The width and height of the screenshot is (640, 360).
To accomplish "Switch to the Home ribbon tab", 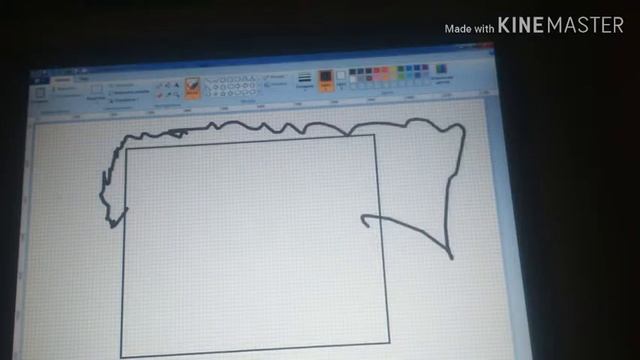I will pos(62,80).
